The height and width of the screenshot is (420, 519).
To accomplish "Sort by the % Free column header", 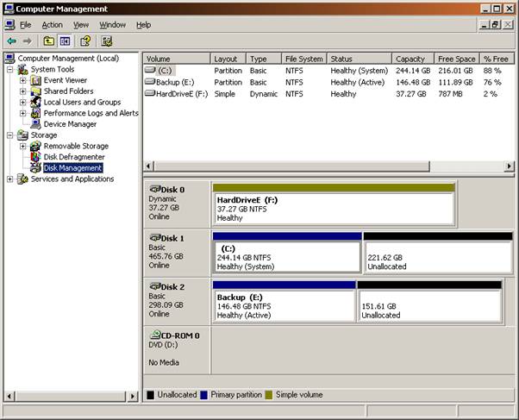I will pyautogui.click(x=497, y=59).
